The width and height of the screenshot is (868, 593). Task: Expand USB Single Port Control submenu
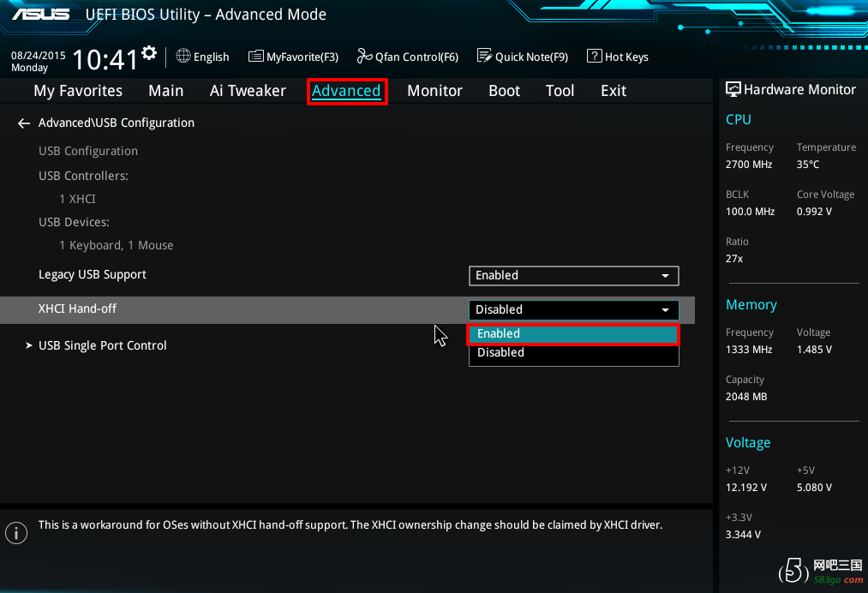pos(103,345)
